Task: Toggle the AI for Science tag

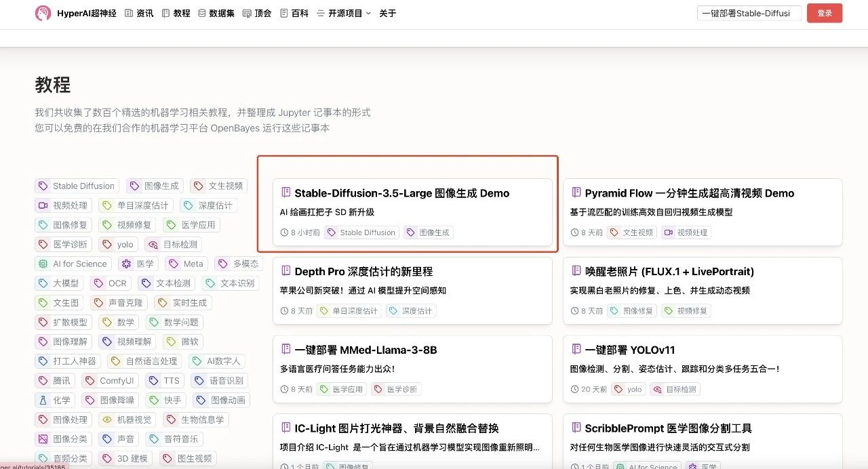Action: [x=73, y=264]
